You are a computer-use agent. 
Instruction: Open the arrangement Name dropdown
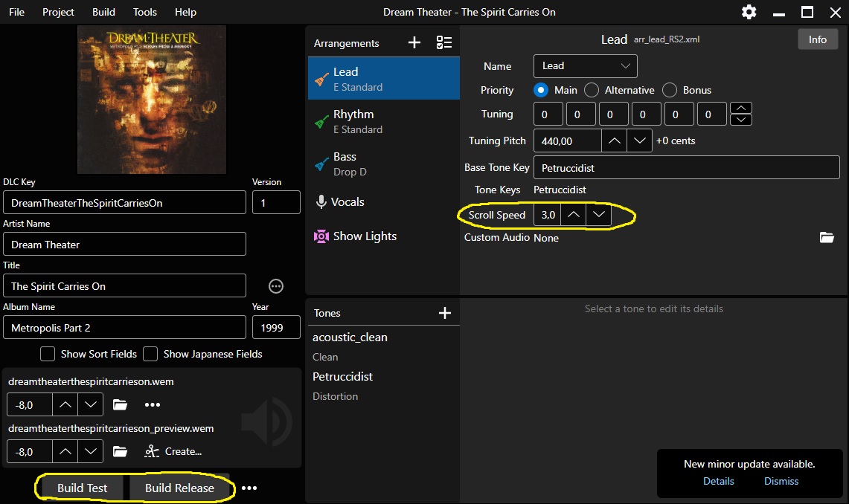[586, 66]
